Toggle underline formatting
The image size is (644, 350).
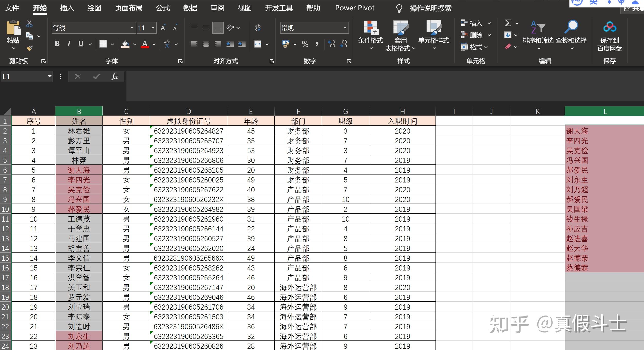(80, 44)
